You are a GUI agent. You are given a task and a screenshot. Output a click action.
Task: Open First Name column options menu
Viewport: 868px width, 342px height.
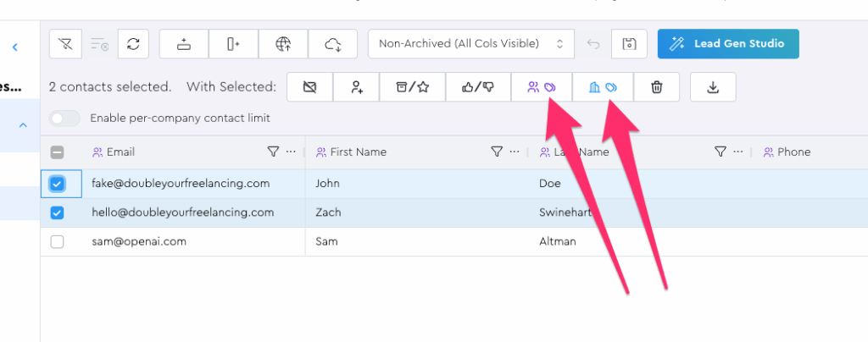click(x=515, y=152)
